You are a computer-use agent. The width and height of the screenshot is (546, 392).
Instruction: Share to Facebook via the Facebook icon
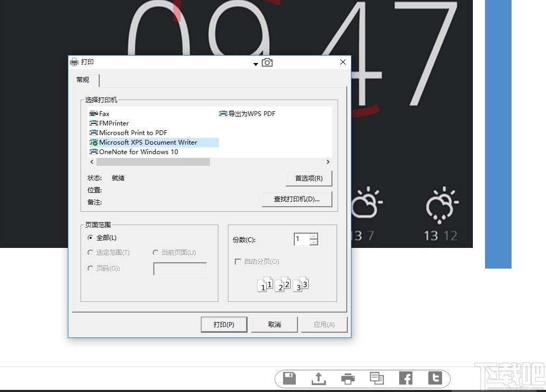(x=406, y=378)
